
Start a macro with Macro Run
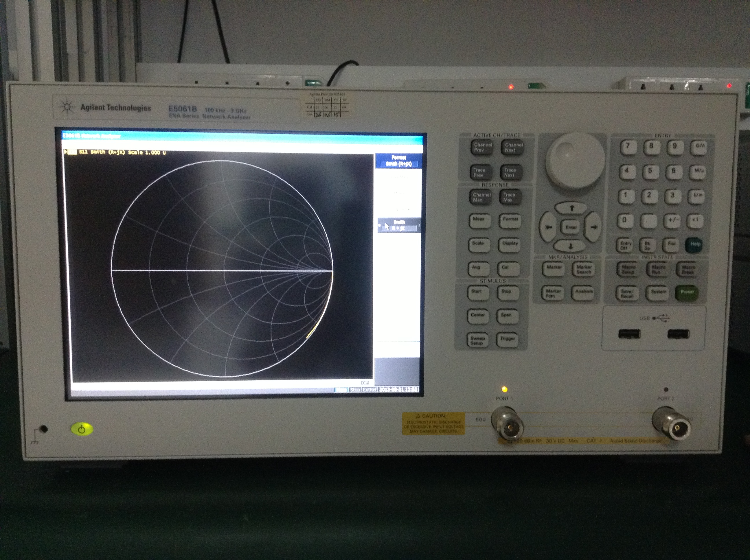click(658, 270)
